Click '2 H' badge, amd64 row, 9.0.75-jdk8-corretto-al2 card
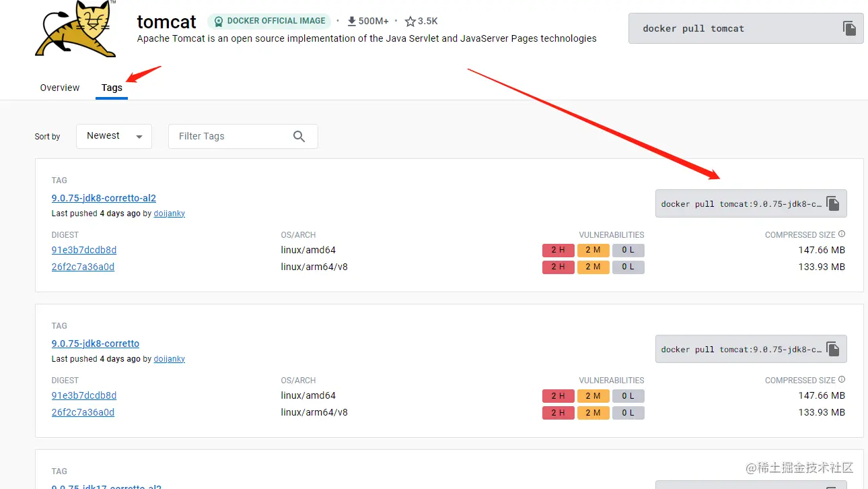Image resolution: width=868 pixels, height=489 pixels. (x=558, y=250)
